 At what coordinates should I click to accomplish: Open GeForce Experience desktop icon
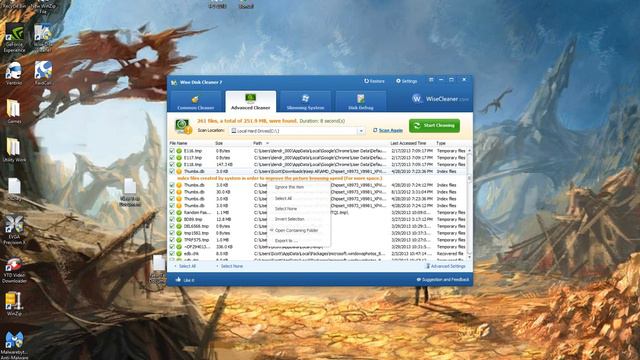[14, 38]
